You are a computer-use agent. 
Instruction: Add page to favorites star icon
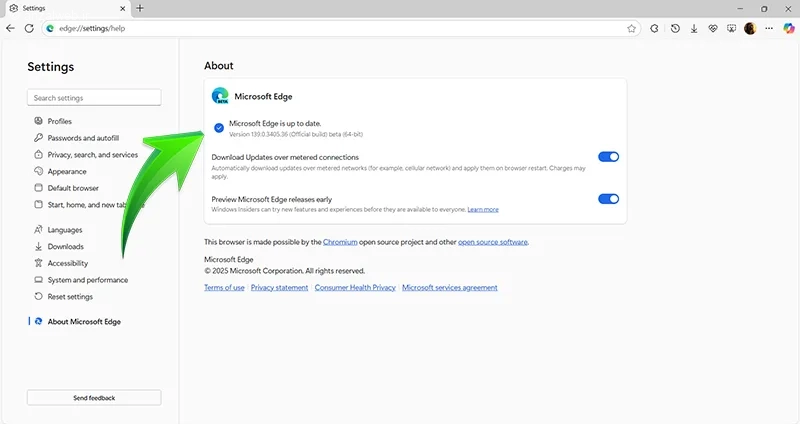631,29
